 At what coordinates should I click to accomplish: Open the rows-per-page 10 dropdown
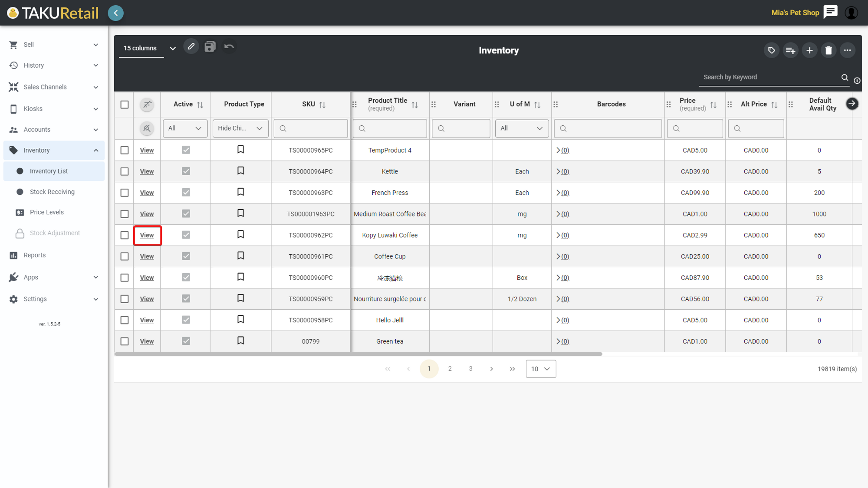click(540, 369)
